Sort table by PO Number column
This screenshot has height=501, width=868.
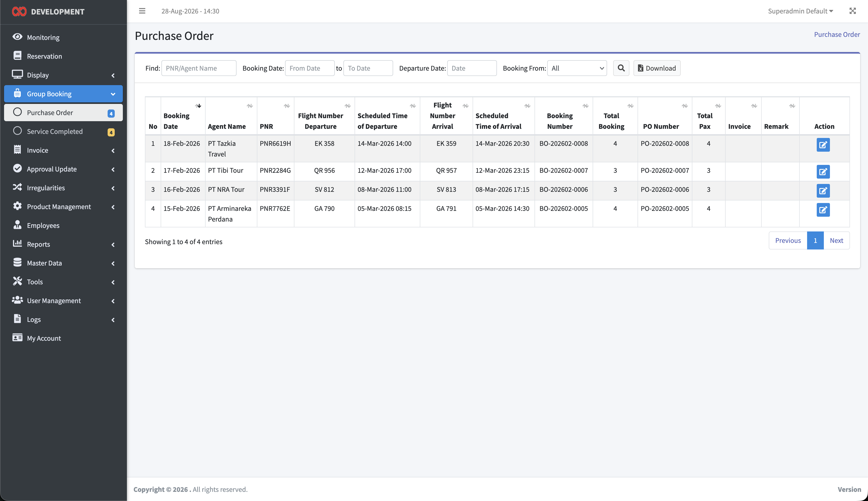pos(664,116)
